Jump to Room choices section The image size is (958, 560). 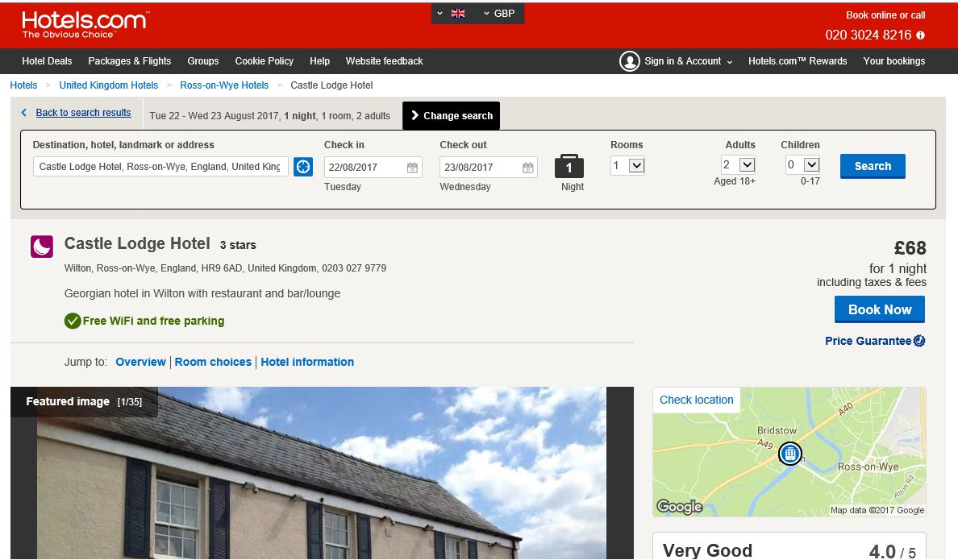[x=213, y=362]
